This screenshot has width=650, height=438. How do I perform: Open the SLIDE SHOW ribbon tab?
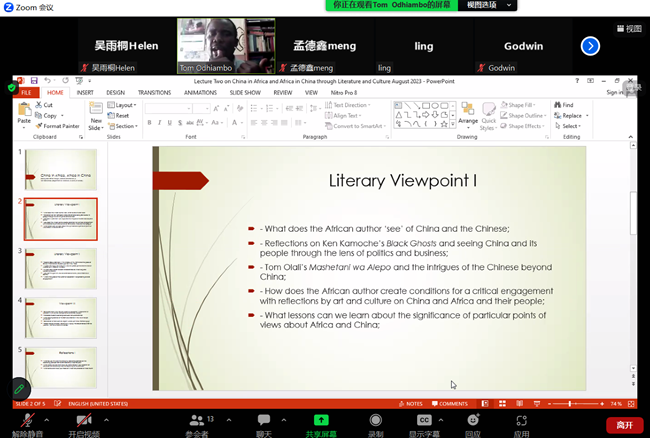(245, 92)
